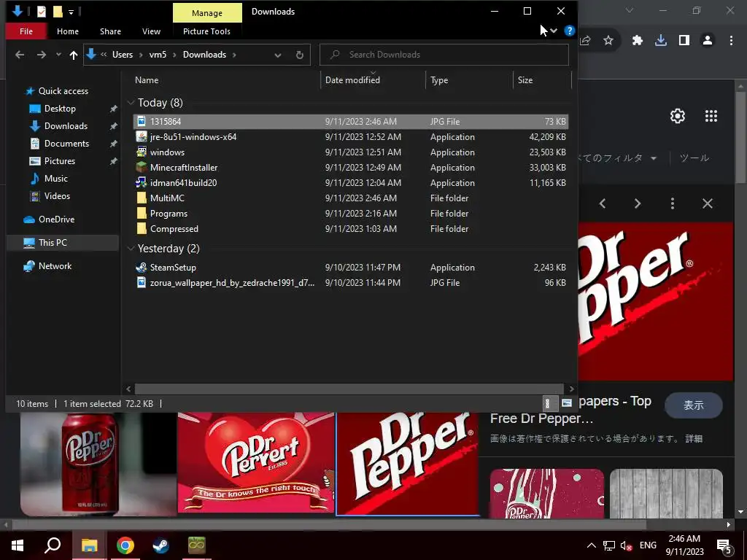The image size is (747, 560).
Task: Open Chrome from the taskbar
Action: tap(125, 545)
